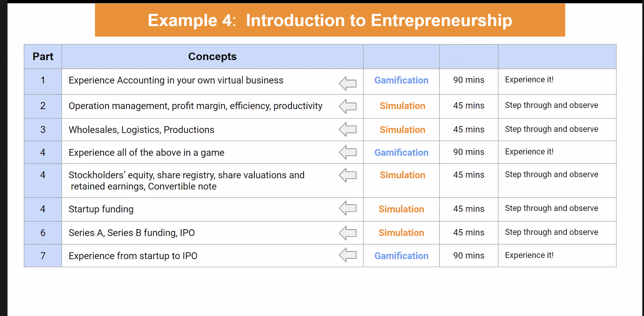Click the Example 4 orange title banner
The height and width of the screenshot is (316, 644).
330,20
